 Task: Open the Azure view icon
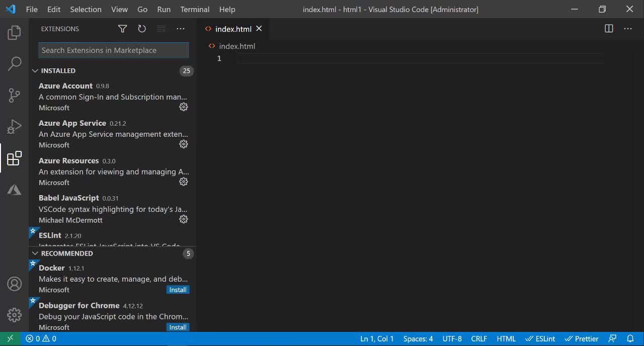pos(14,190)
